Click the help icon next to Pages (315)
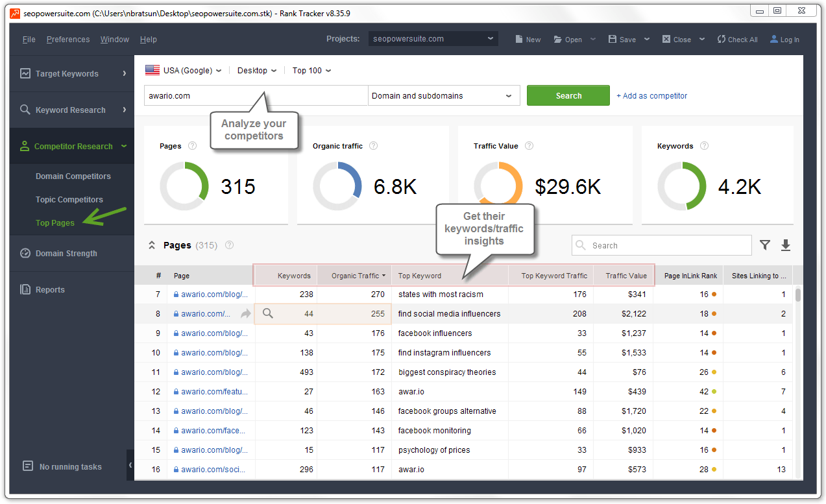 point(229,245)
